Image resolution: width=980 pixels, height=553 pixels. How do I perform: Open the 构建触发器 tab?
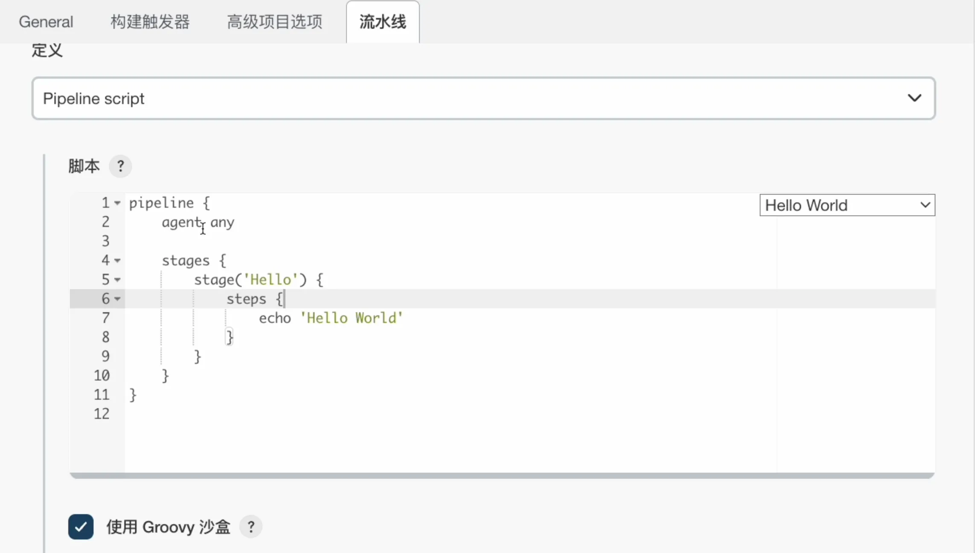point(150,22)
